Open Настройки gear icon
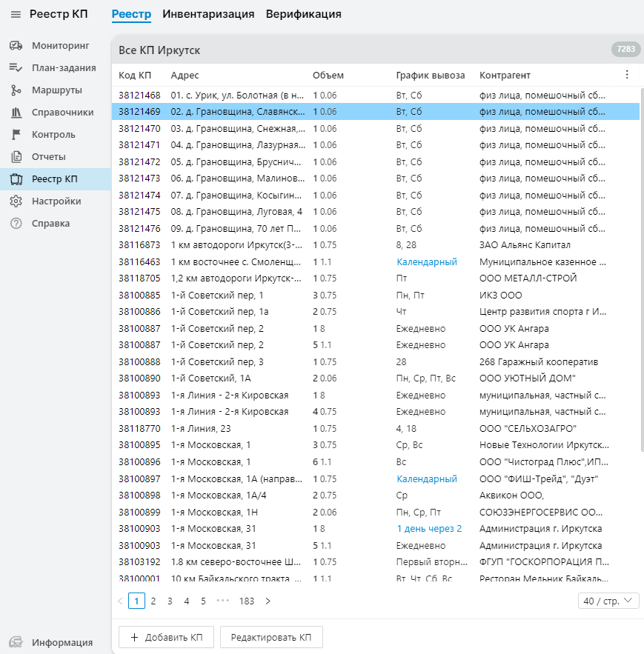This screenshot has height=654, width=644. [16, 201]
